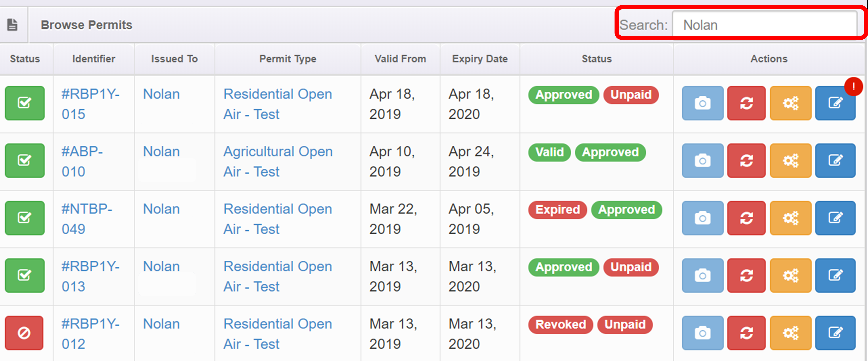
Task: Toggle red revoked status for #RBP1Y-012
Action: [x=24, y=333]
